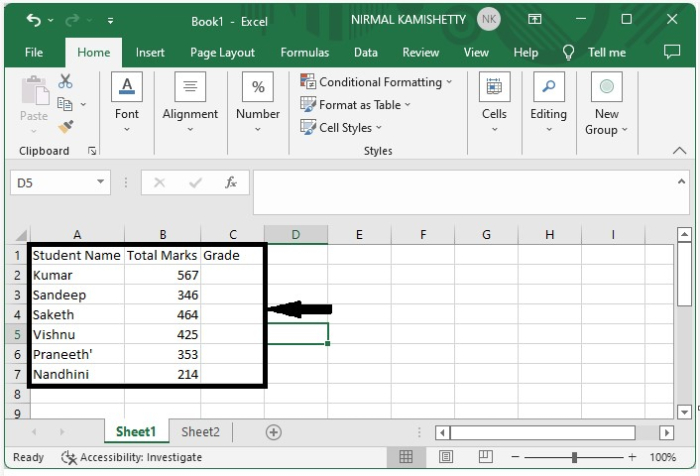Screen dimensions: 700x476
Task: Switch to the Insert tab
Action: 150,53
